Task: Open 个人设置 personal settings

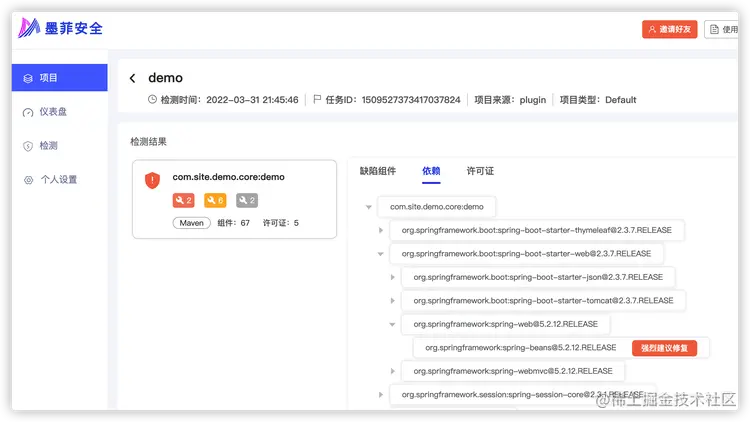Action: (60, 179)
